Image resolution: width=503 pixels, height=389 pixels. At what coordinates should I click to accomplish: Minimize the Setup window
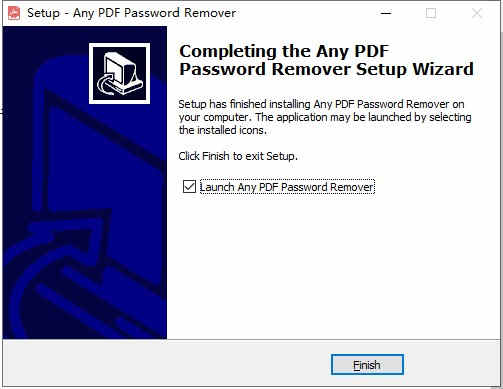tap(386, 13)
